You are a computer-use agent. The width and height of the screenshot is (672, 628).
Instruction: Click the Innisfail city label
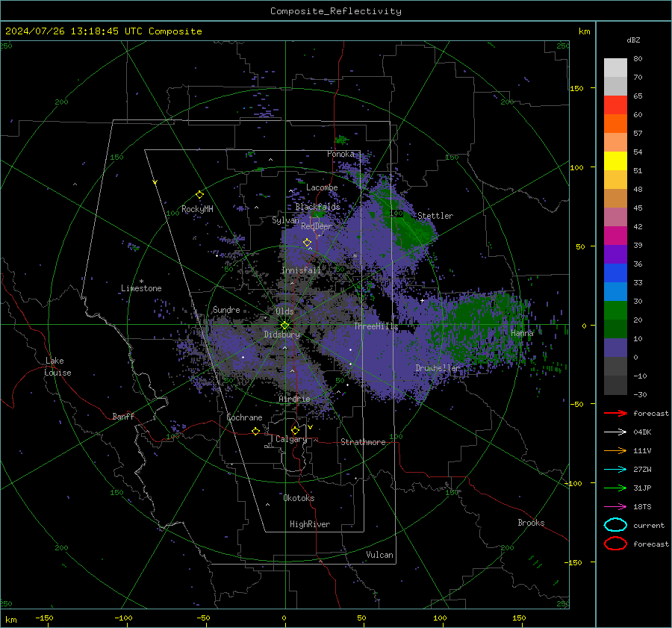coord(301,270)
